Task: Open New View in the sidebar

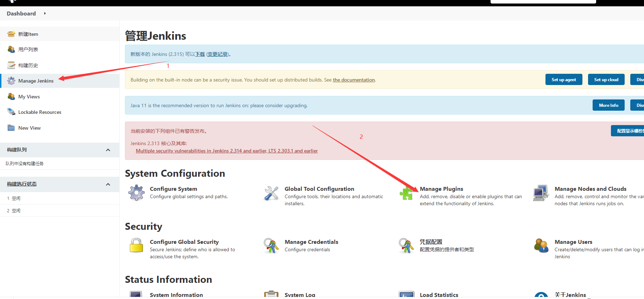Action: click(x=30, y=128)
